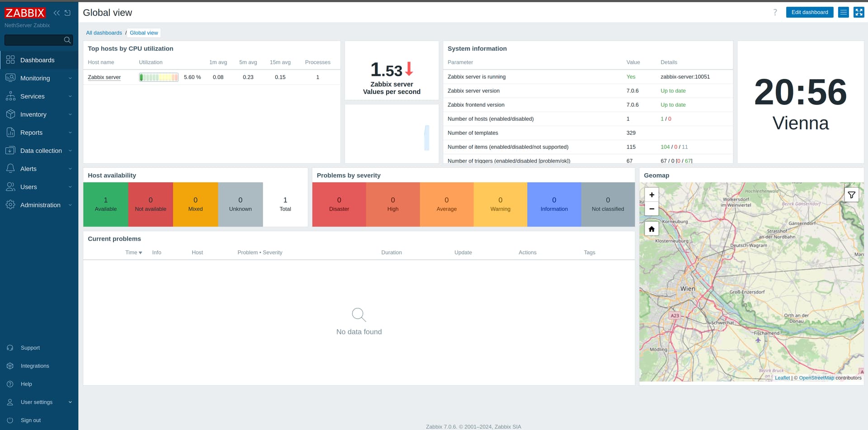The height and width of the screenshot is (430, 868).
Task: Expand the Reports chevron
Action: point(70,132)
